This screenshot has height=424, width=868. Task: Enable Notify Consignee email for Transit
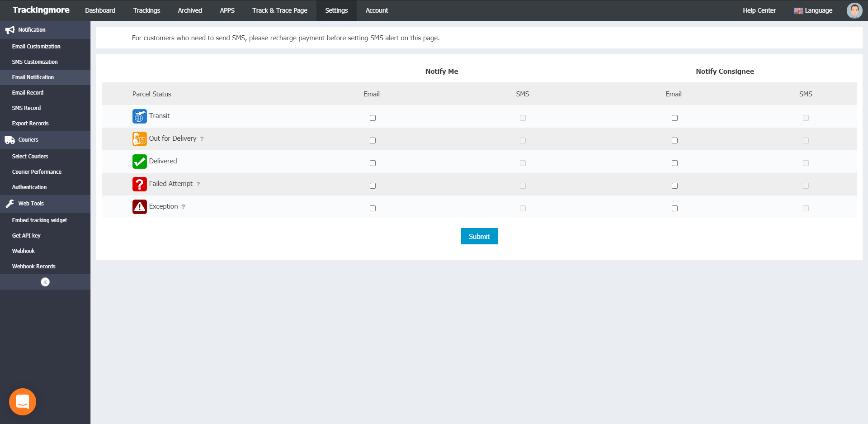point(675,118)
